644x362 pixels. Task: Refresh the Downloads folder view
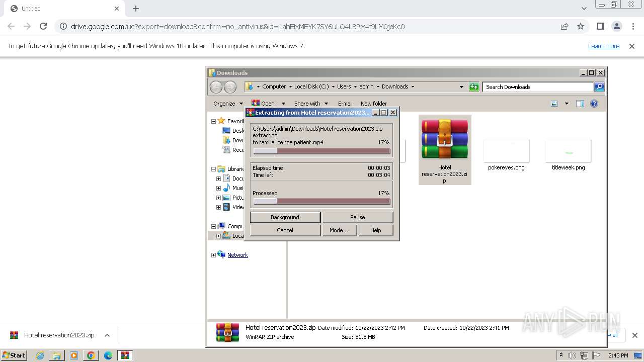pyautogui.click(x=474, y=87)
